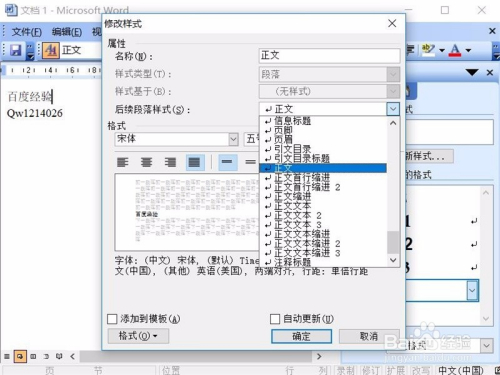
Task: Select the align left icon
Action: click(x=123, y=162)
